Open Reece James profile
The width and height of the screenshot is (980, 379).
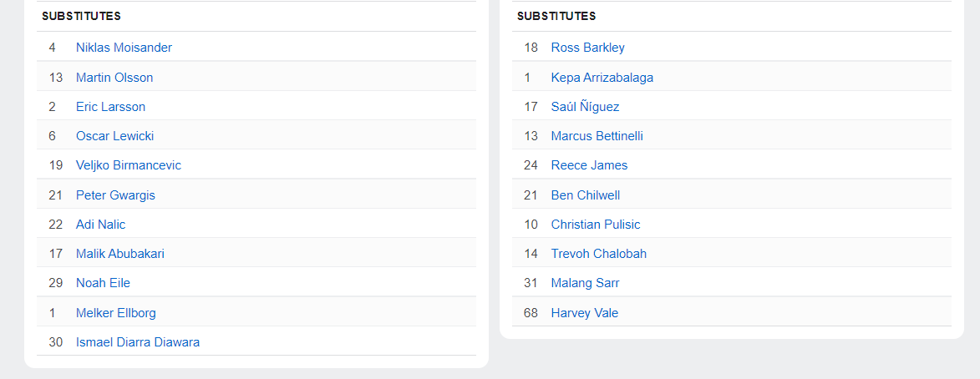[589, 165]
